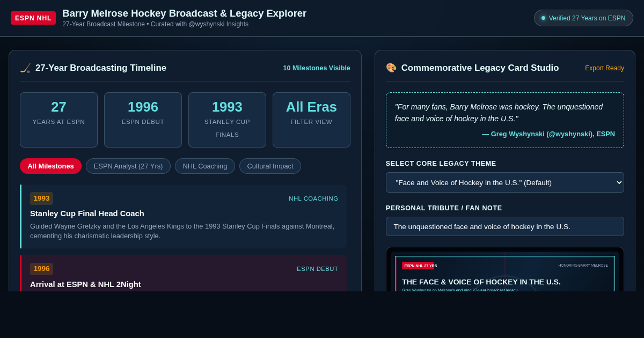
Task: Select the 1993 Stanley Cup Finals stat card
Action: [x=227, y=120]
